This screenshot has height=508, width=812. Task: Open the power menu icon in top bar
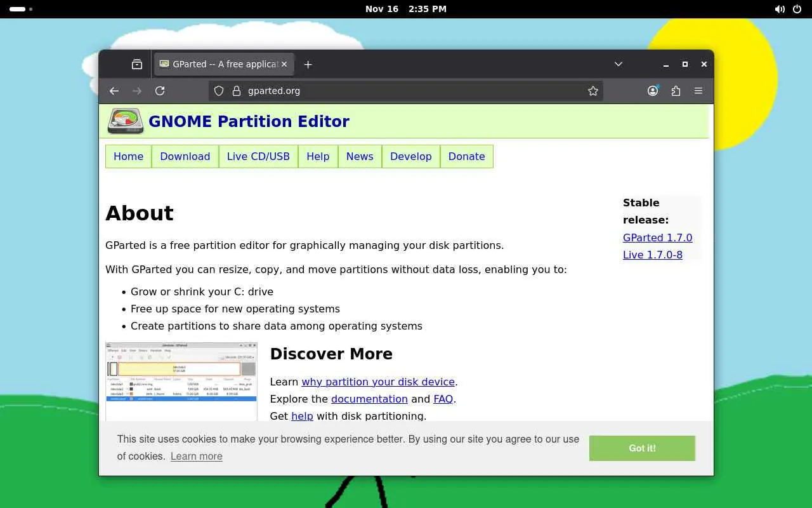(797, 9)
